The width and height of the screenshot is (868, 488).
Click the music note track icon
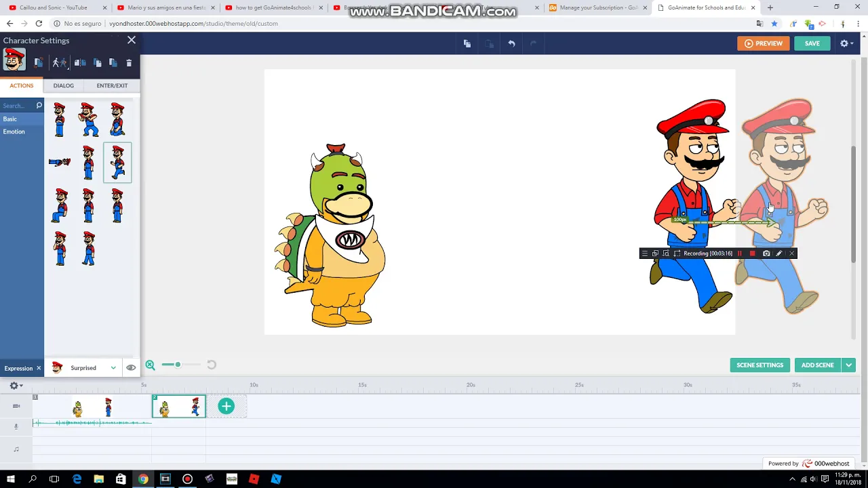[16, 449]
